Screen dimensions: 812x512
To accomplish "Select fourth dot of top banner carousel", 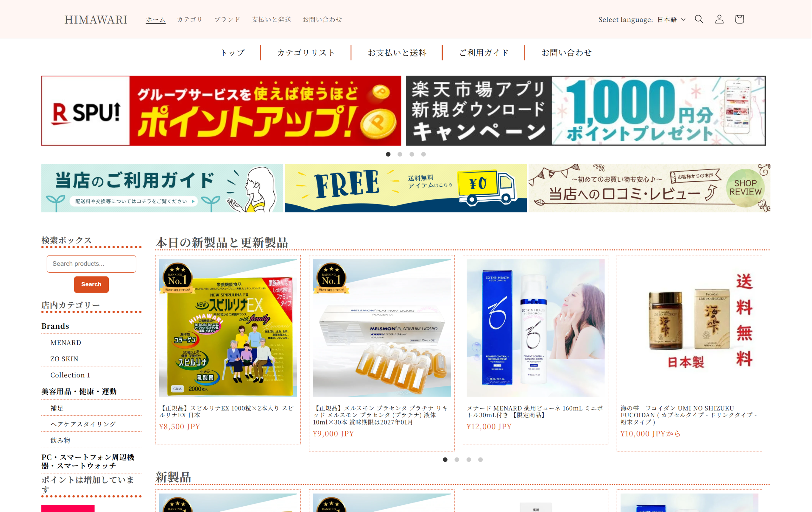I will (423, 154).
